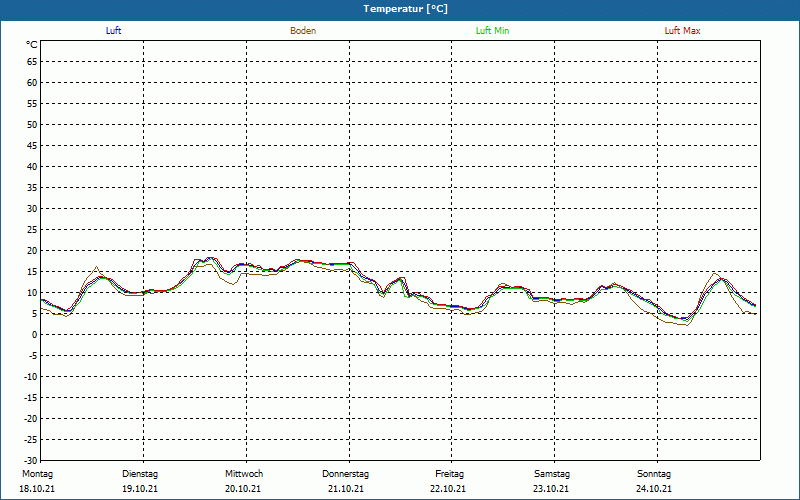Click the blue Luft legend label

[113, 31]
